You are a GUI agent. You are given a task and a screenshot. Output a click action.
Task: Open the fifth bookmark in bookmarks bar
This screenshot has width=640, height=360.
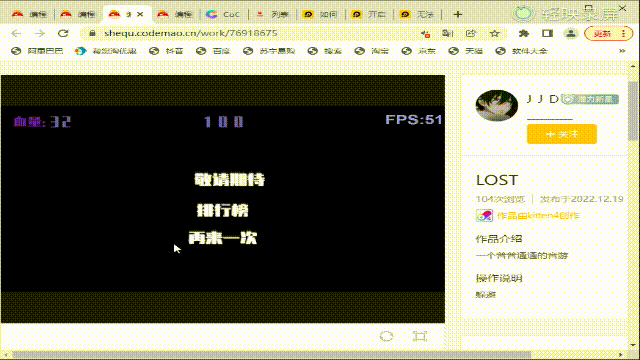tap(269, 51)
